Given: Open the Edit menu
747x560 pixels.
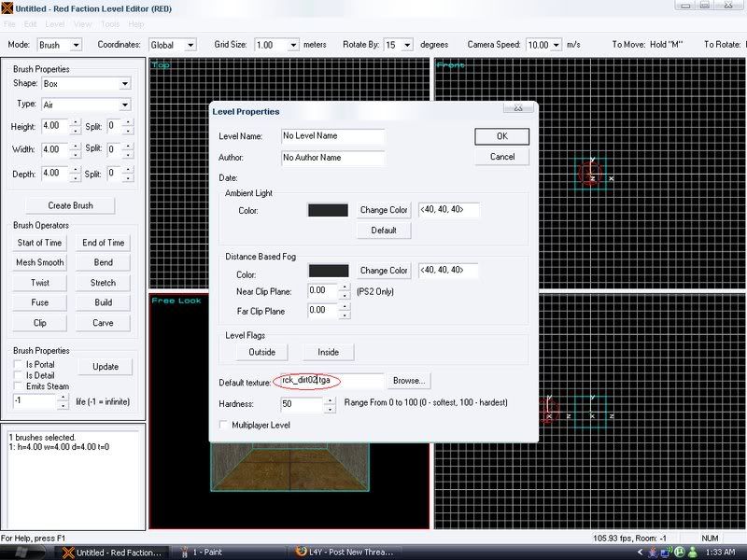Looking at the screenshot, I should coord(31,24).
